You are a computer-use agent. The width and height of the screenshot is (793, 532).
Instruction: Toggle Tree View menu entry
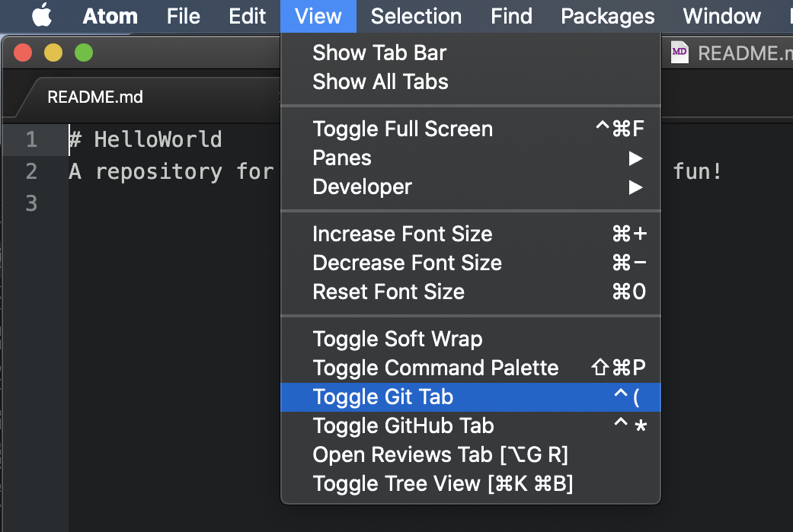[x=442, y=484]
